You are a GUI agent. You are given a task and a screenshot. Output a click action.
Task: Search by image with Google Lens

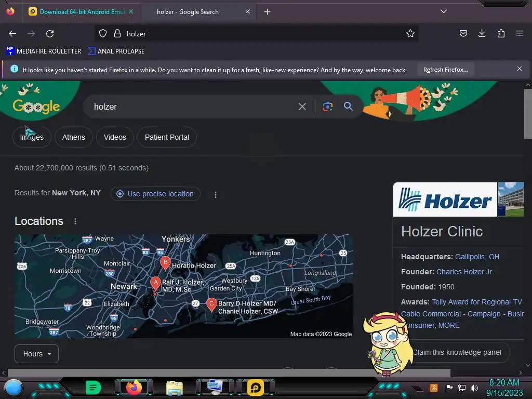coord(327,107)
